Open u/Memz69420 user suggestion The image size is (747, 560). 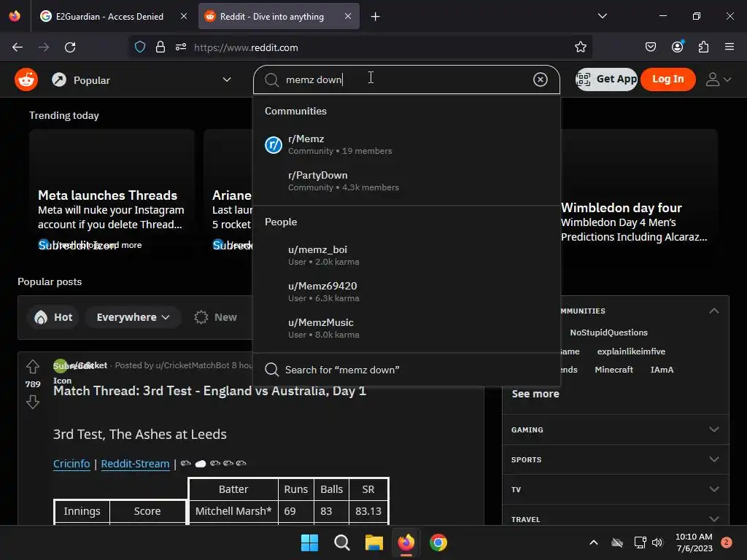pyautogui.click(x=406, y=292)
